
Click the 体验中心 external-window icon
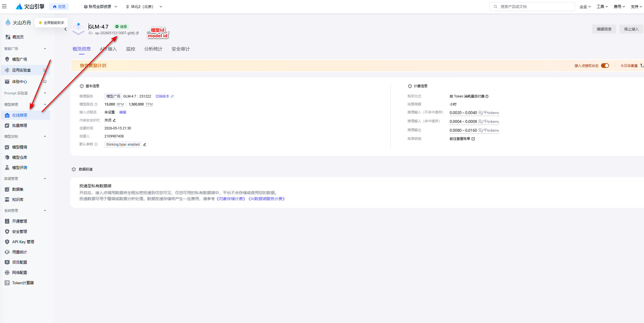45,82
